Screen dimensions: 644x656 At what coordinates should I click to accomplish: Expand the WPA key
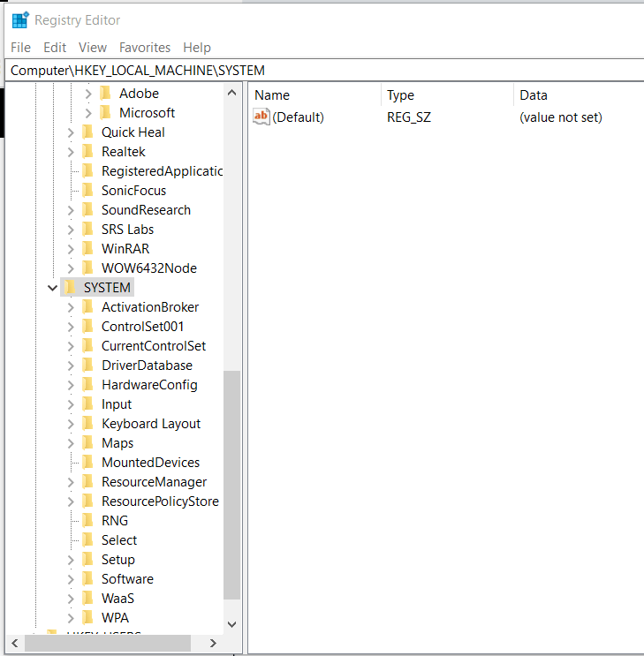[71, 618]
